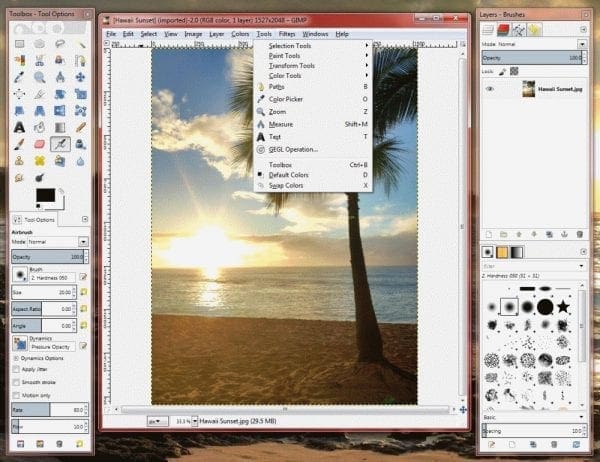Image resolution: width=600 pixels, height=462 pixels.
Task: Toggle visibility of Hawaii Sunset.jpg layer
Action: click(x=490, y=89)
